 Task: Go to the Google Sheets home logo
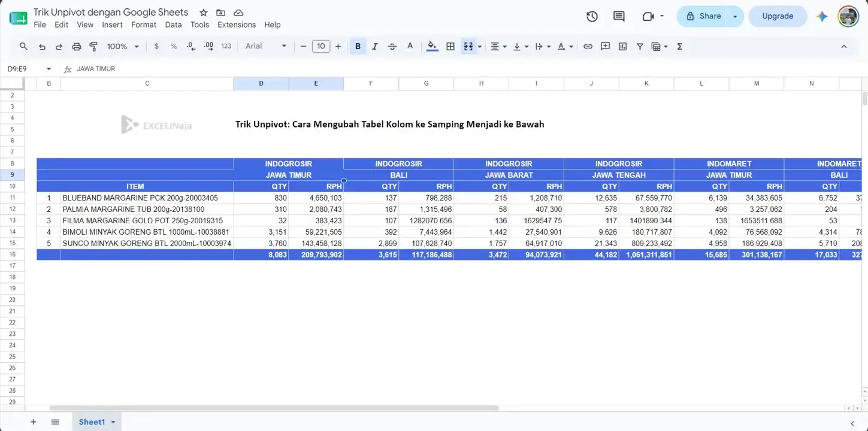tap(18, 18)
